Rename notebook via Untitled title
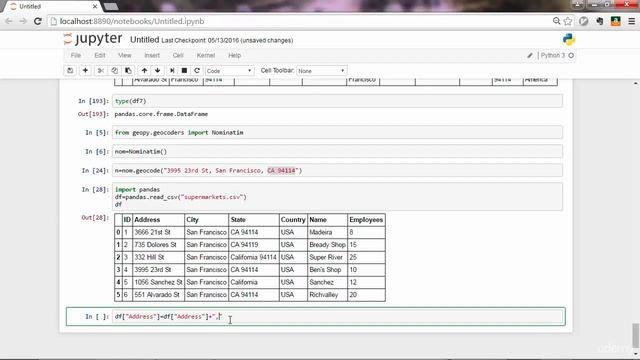 pos(144,40)
